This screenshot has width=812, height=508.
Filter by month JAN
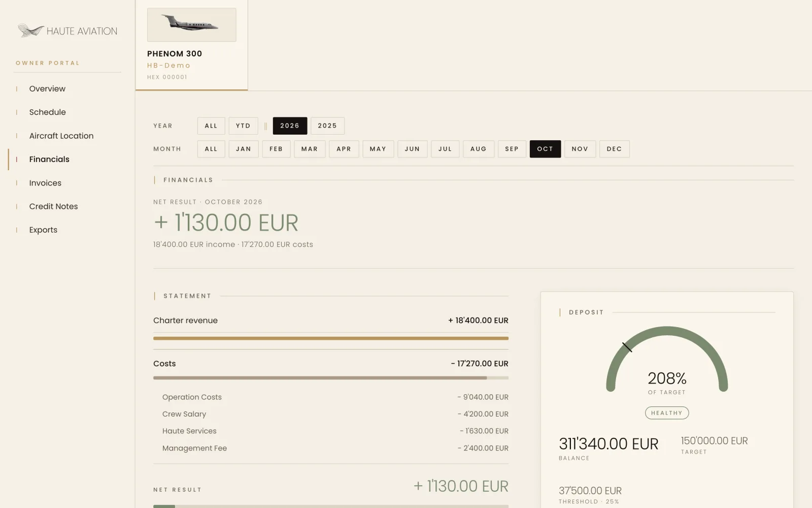point(244,149)
